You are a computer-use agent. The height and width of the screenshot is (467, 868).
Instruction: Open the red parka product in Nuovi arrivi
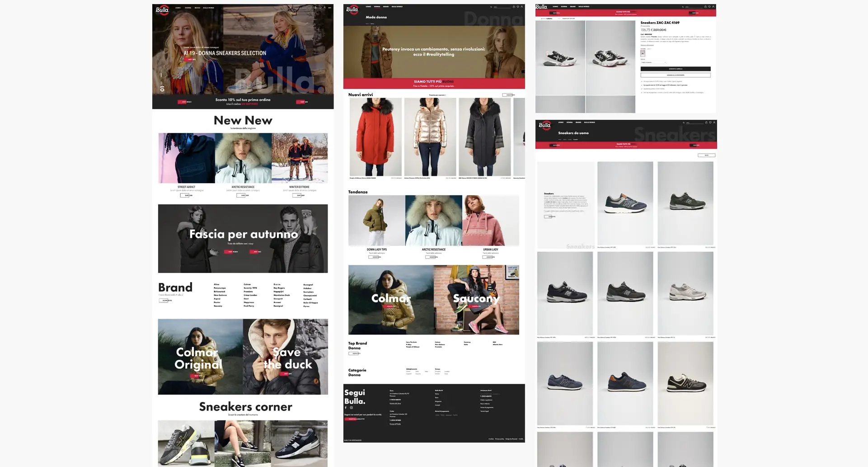(375, 137)
